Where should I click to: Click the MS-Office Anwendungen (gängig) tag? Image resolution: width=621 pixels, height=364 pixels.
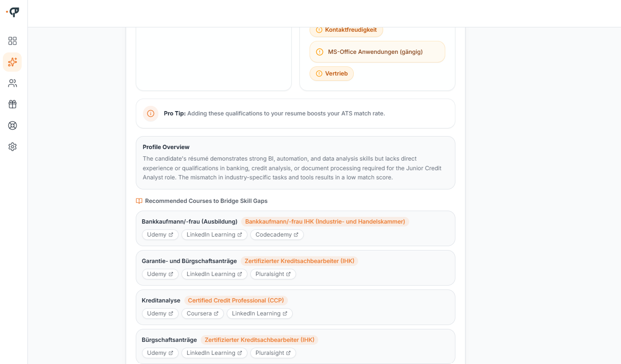pos(377,52)
